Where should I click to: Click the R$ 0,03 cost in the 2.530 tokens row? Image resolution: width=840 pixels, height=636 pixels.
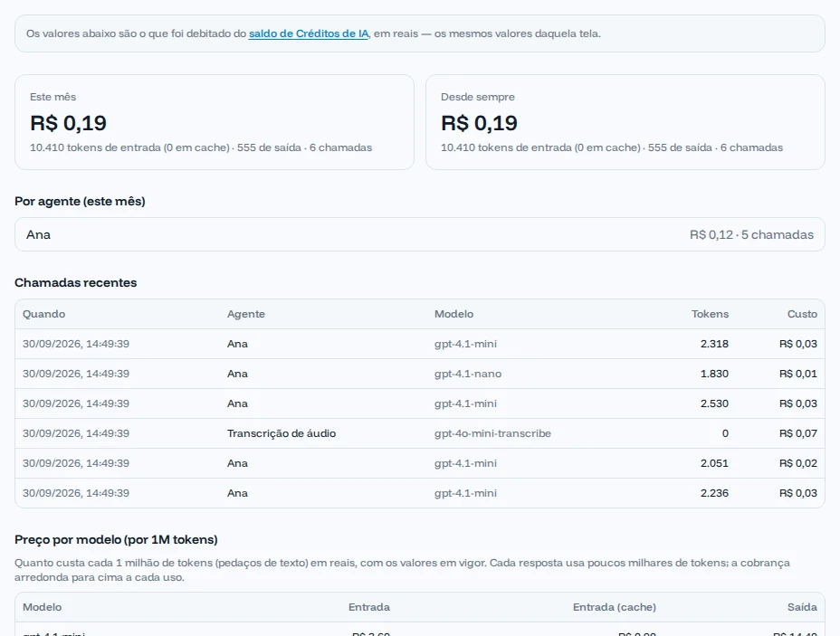(798, 403)
